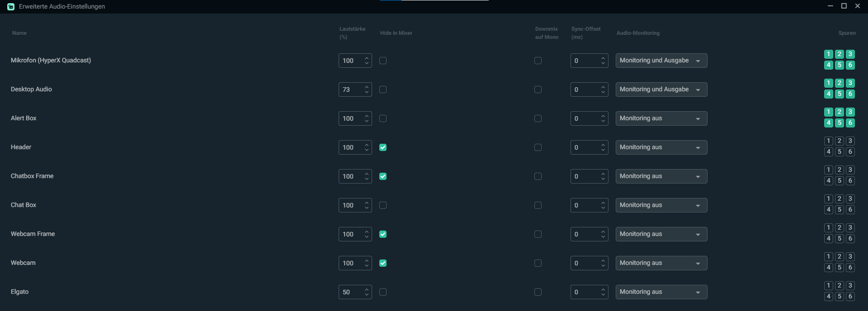This screenshot has width=868, height=311.
Task: Click the Streamlabs app icon in title bar
Action: [11, 7]
